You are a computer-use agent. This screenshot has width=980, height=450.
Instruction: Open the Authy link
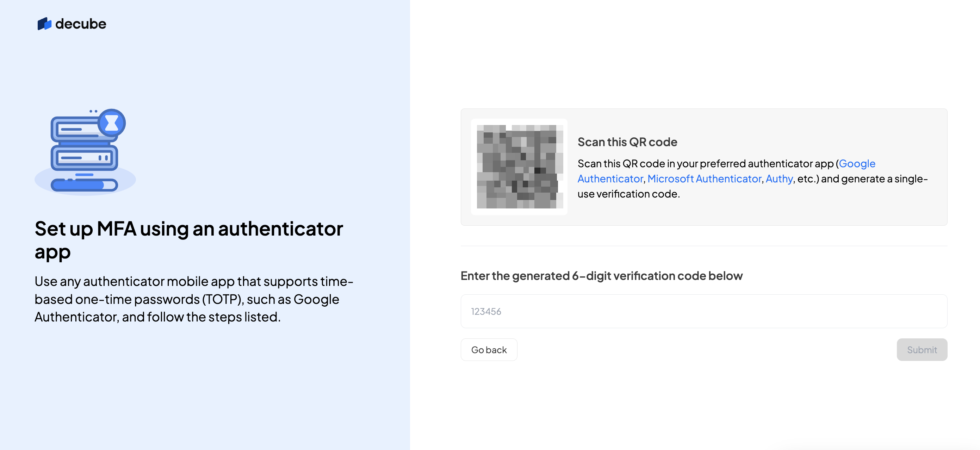click(x=779, y=179)
